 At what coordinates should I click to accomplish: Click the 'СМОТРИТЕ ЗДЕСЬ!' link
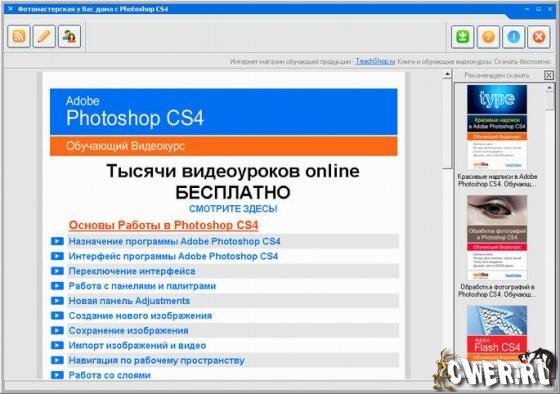point(233,209)
